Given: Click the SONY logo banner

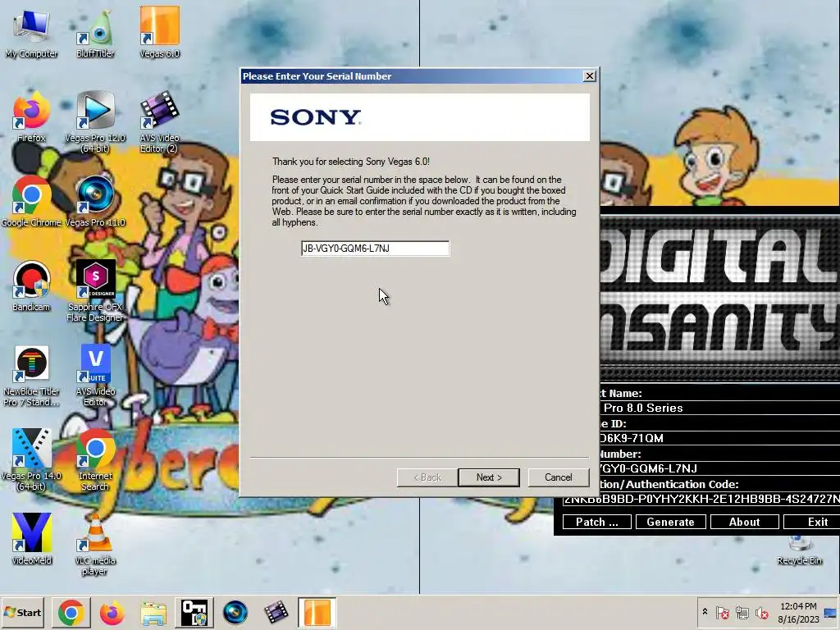Looking at the screenshot, I should click(x=420, y=117).
